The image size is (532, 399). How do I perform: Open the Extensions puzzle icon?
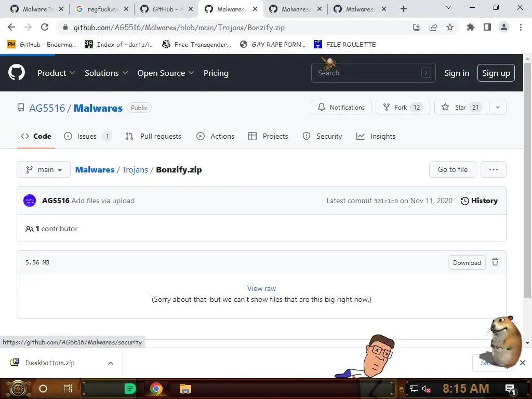(x=470, y=27)
